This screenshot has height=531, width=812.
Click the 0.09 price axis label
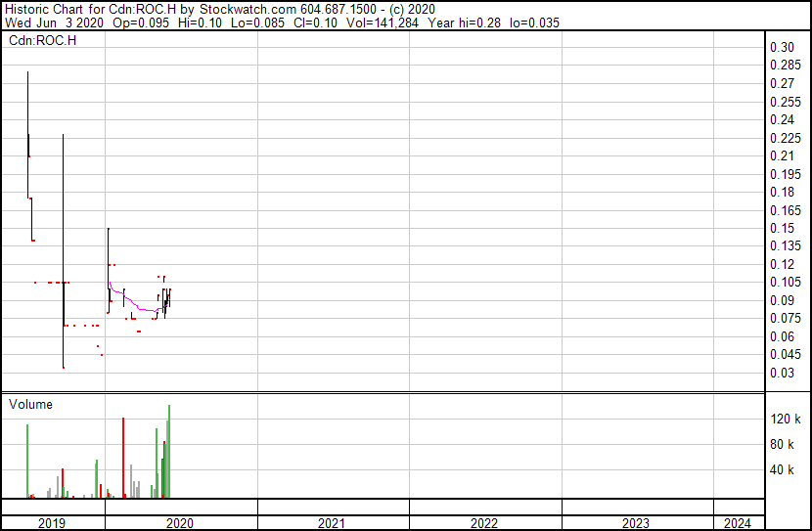[x=782, y=300]
